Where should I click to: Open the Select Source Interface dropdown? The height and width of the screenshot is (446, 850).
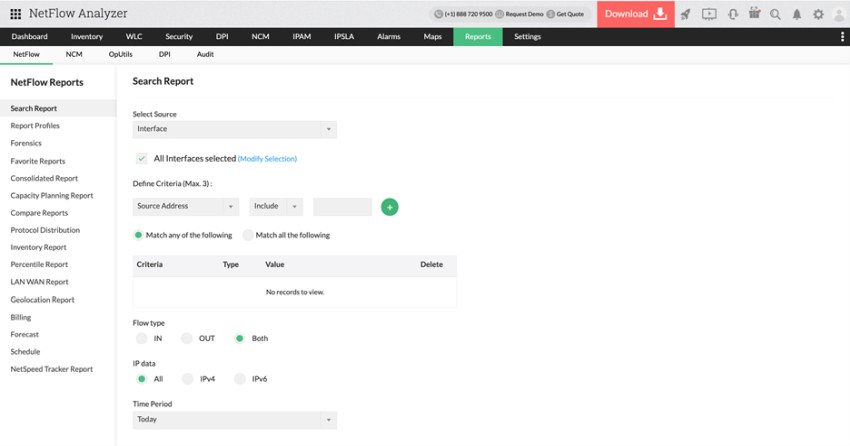(x=235, y=129)
